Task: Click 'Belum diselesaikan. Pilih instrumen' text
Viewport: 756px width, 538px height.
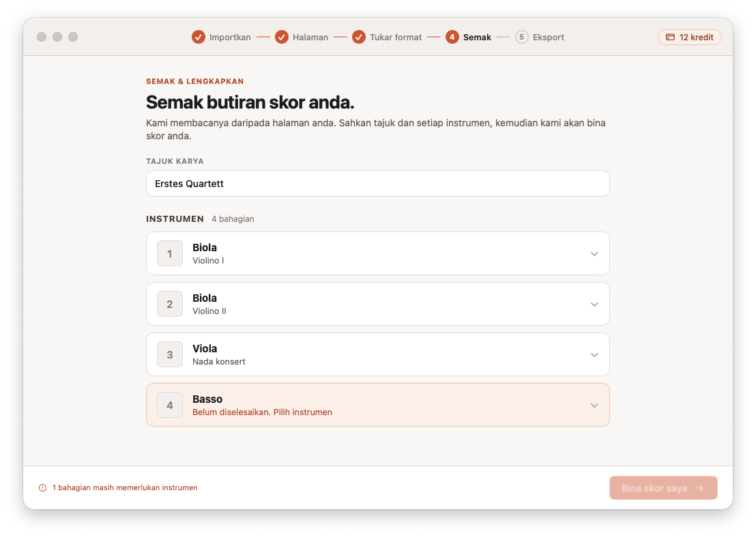Action: point(262,412)
